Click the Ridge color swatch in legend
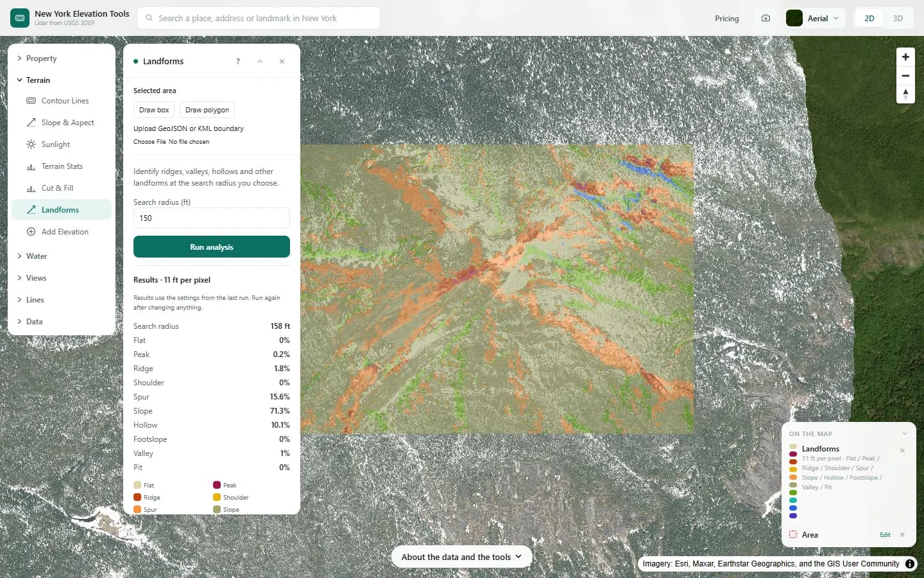The width and height of the screenshot is (924, 578). pos(137,497)
